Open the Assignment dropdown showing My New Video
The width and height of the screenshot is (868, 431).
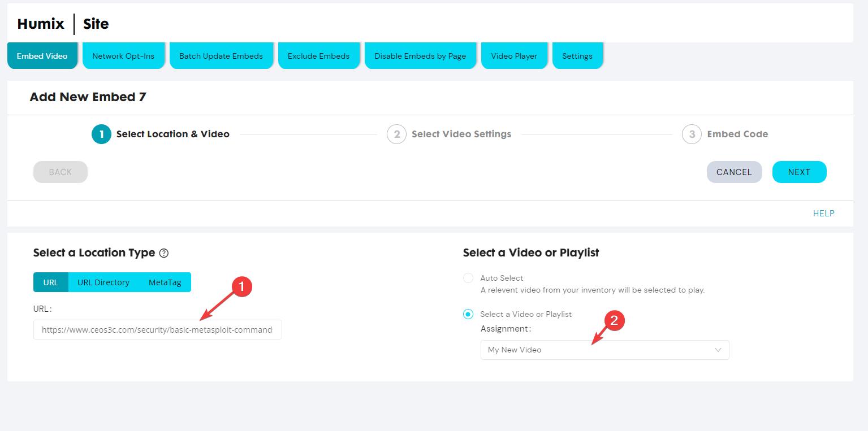[604, 350]
